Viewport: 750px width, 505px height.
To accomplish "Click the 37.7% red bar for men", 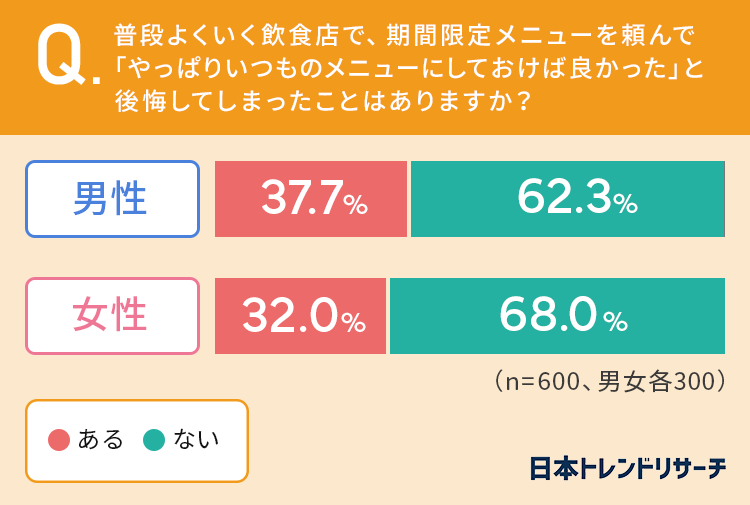I will point(311,199).
